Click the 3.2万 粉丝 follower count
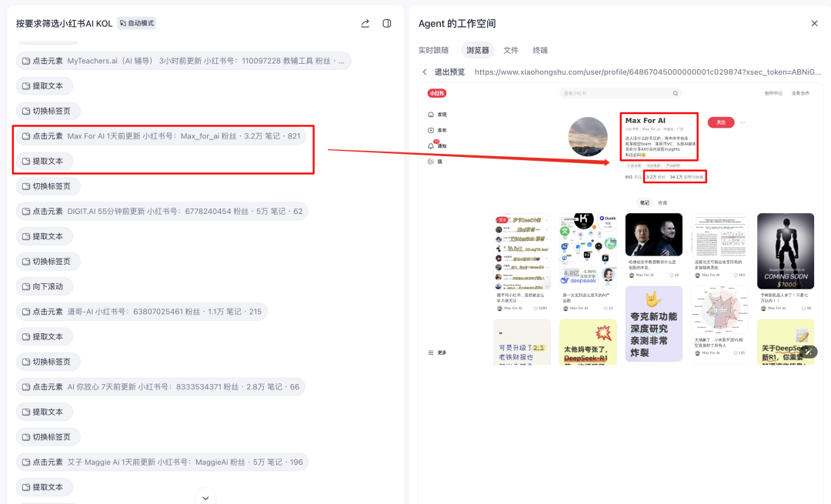The height and width of the screenshot is (504, 831). [x=656, y=177]
